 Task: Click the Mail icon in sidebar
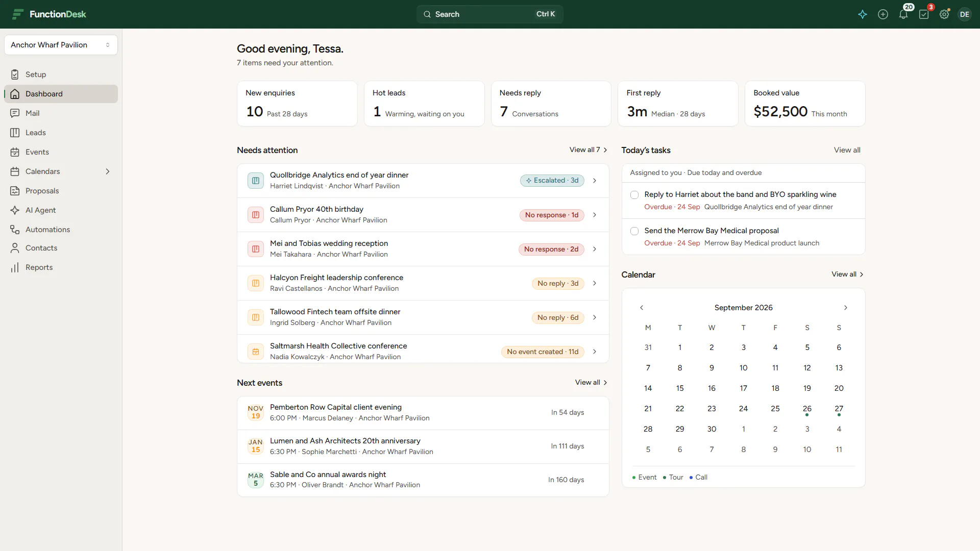tap(15, 113)
